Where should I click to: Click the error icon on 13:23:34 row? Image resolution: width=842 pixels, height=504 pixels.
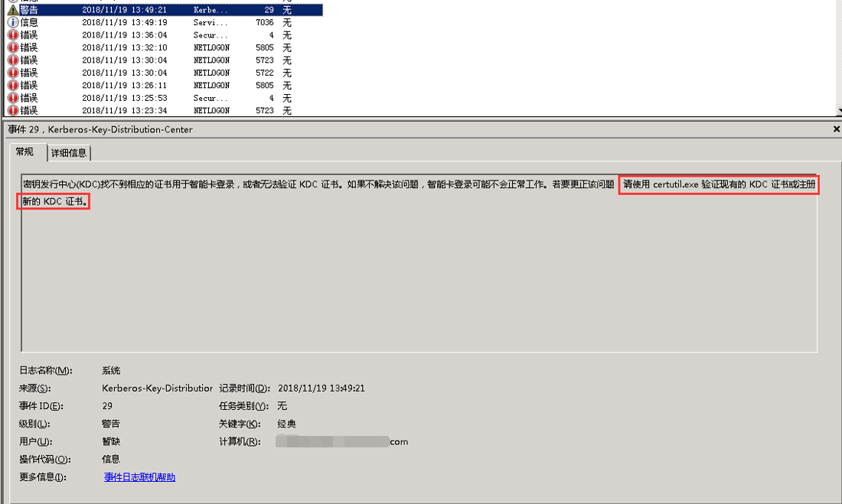[13, 110]
